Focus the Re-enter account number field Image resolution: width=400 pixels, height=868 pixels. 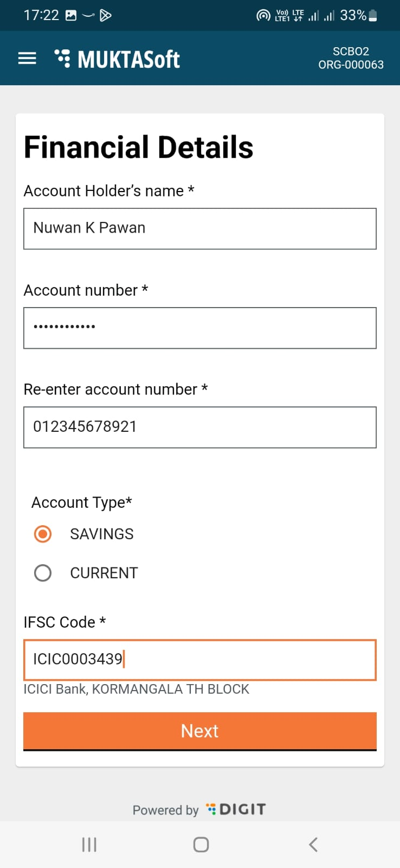pyautogui.click(x=199, y=427)
